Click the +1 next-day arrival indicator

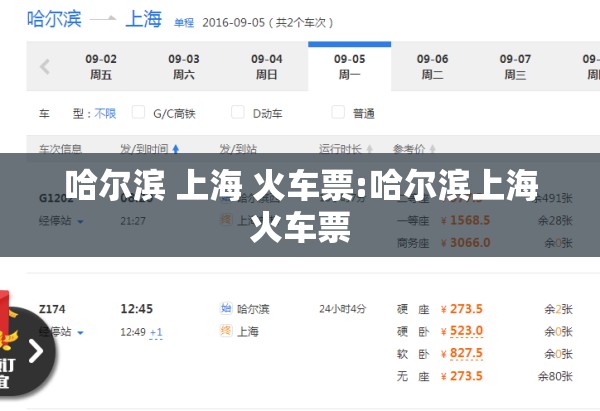(x=156, y=332)
